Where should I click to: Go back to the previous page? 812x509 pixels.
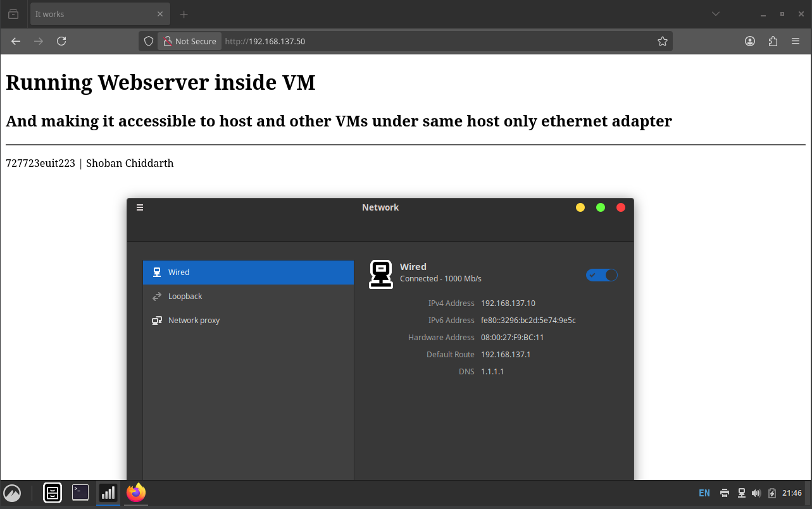[x=16, y=41]
